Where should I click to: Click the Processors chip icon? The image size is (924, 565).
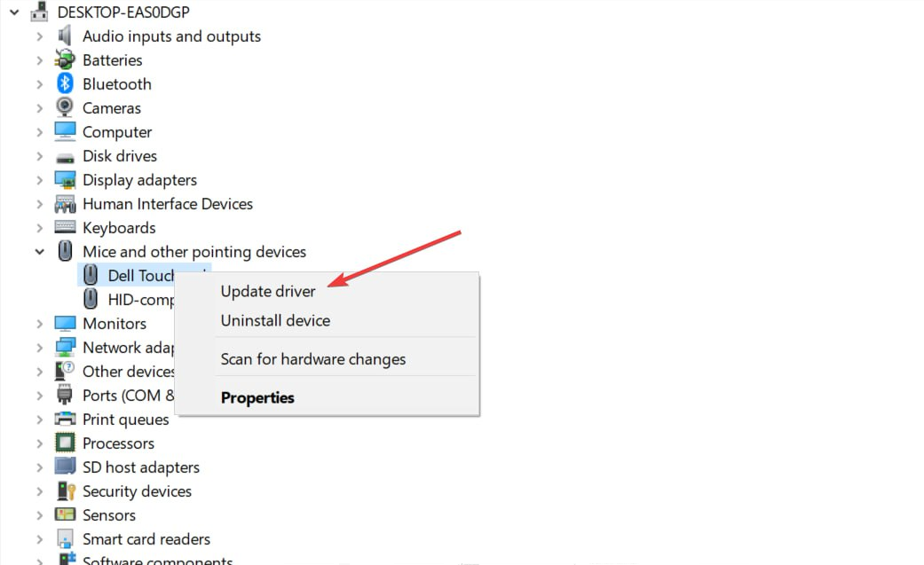click(x=65, y=443)
